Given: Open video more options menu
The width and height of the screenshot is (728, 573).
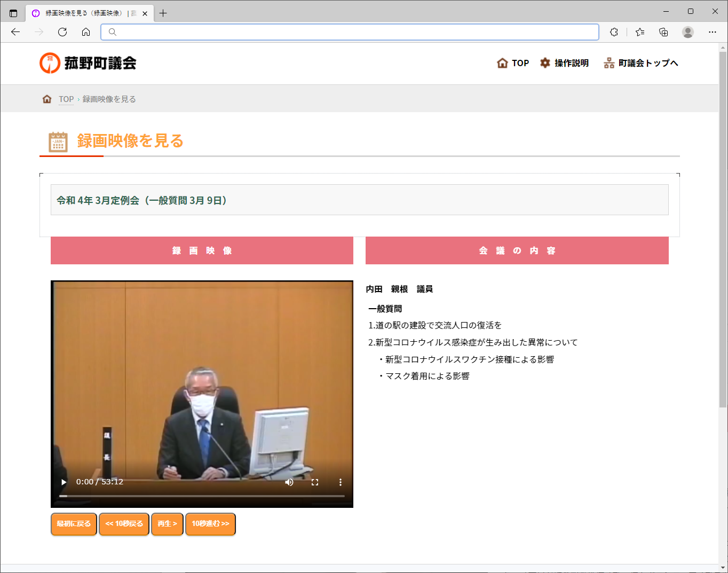Looking at the screenshot, I should 341,482.
